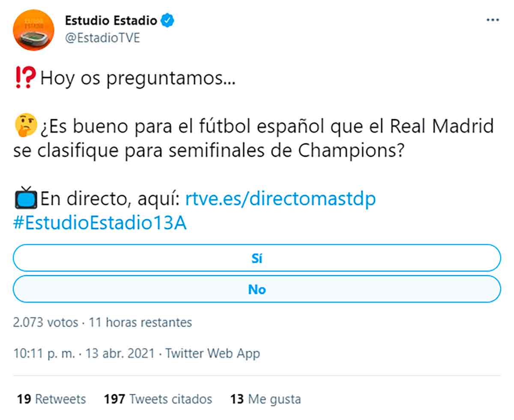
Task: Vote "No" in the poll
Action: [x=257, y=289]
